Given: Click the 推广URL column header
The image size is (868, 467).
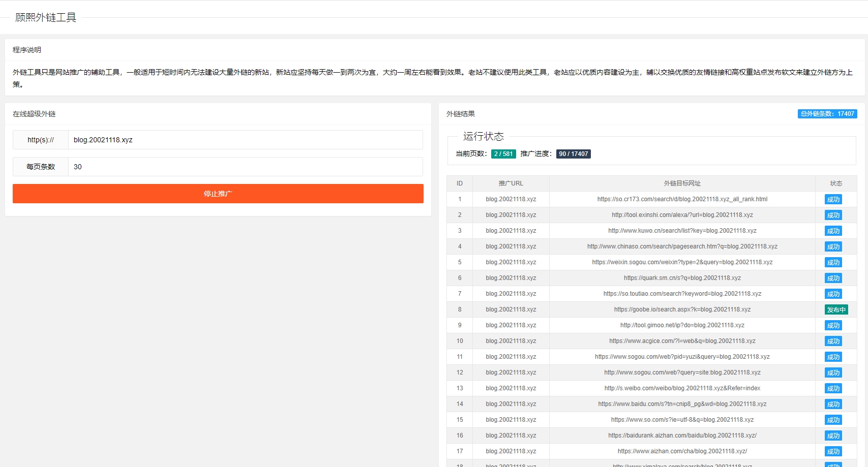Looking at the screenshot, I should tap(511, 183).
